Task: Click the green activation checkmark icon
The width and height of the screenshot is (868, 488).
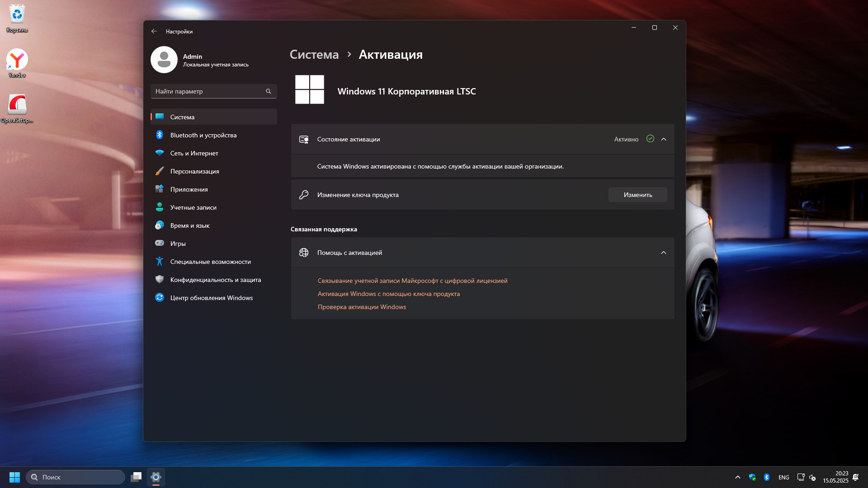Action: pos(650,139)
